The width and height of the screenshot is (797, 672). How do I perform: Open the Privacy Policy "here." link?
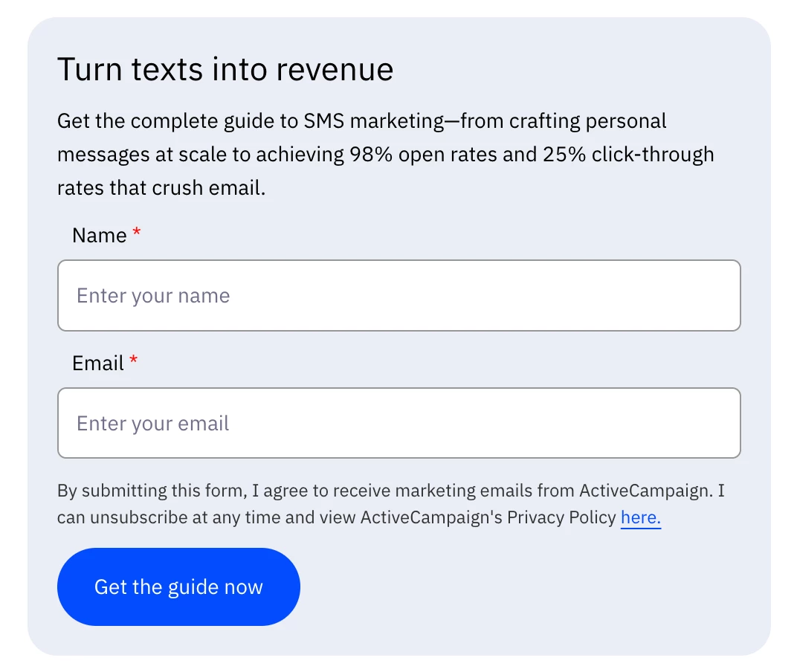tap(640, 517)
